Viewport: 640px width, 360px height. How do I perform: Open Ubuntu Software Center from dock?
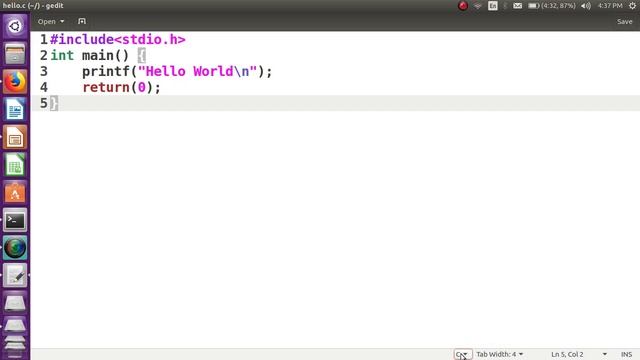(15, 192)
